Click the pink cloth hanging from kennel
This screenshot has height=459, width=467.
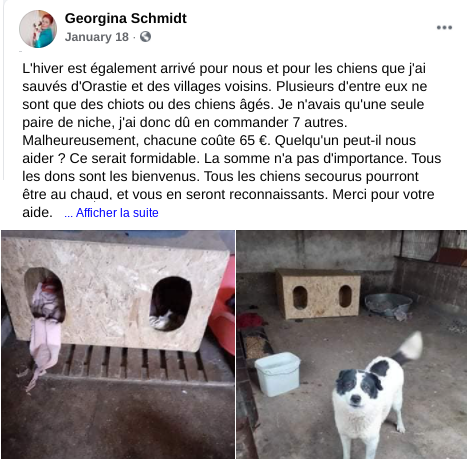(45, 348)
